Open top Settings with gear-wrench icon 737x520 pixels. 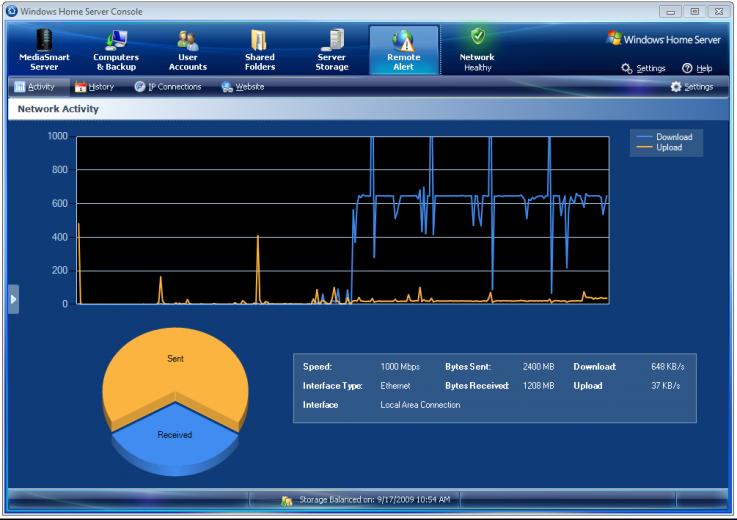tap(643, 68)
